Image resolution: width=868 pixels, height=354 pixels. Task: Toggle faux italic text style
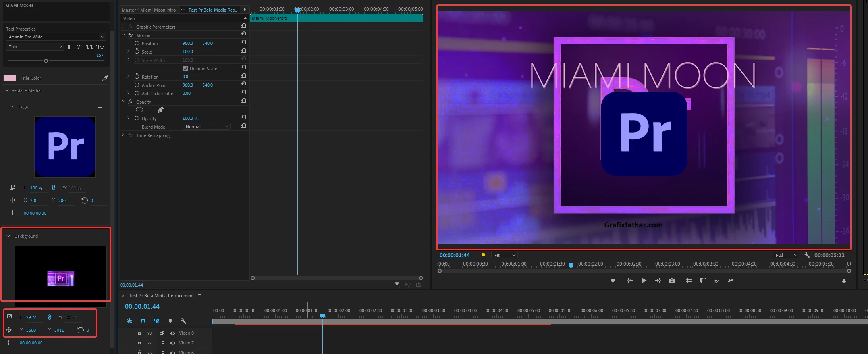[79, 47]
